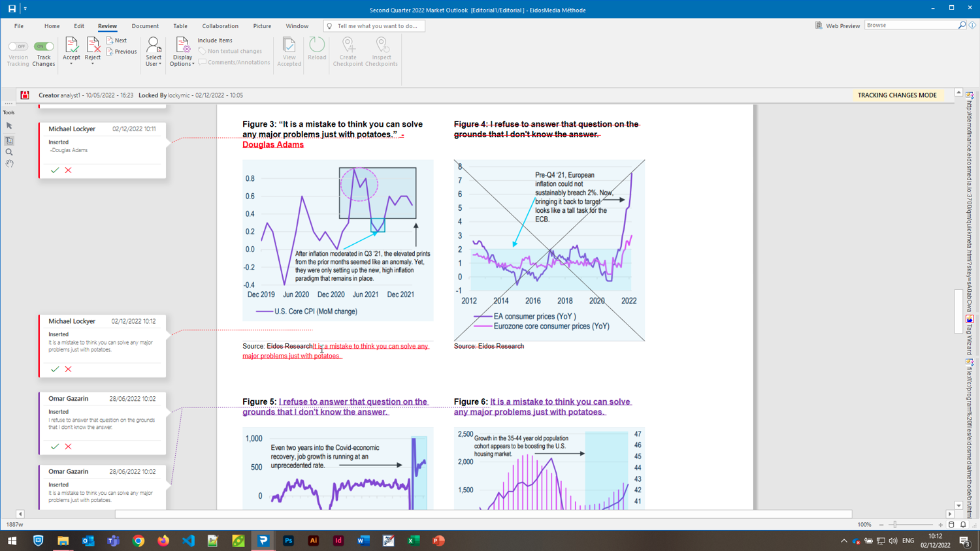Click the crossed-out Figure 4 chart
Viewport: 980px width, 551px height.
click(549, 250)
